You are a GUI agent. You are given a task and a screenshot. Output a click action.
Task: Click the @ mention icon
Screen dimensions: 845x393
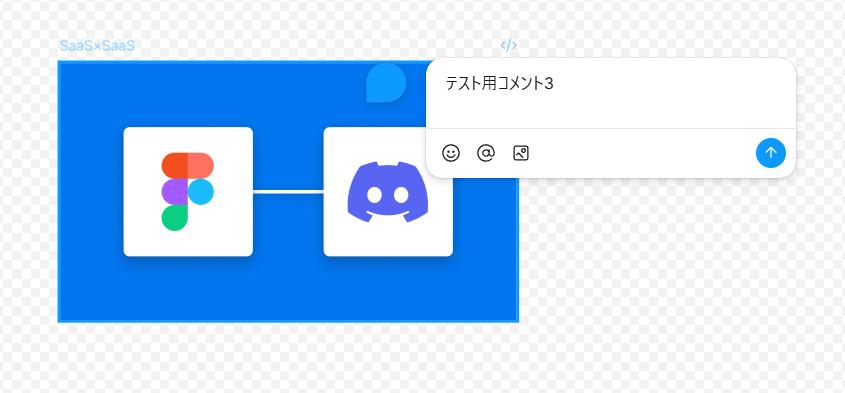[x=486, y=153]
